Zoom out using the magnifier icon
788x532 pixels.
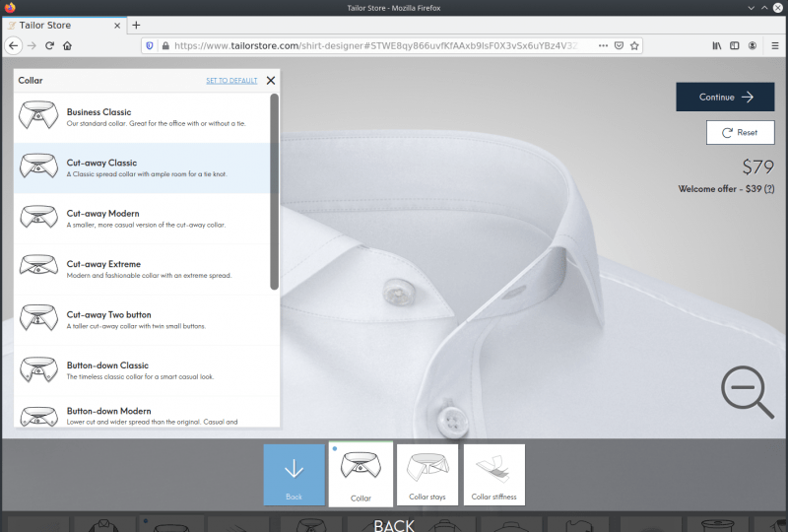tap(748, 392)
